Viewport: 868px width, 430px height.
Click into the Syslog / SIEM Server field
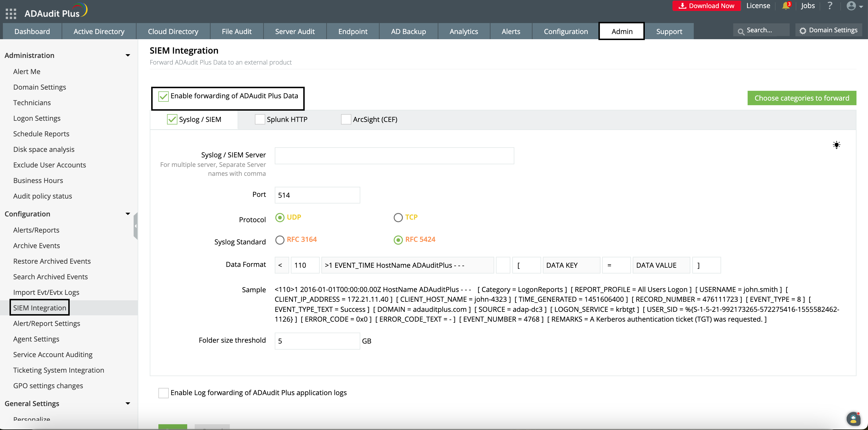coord(394,156)
